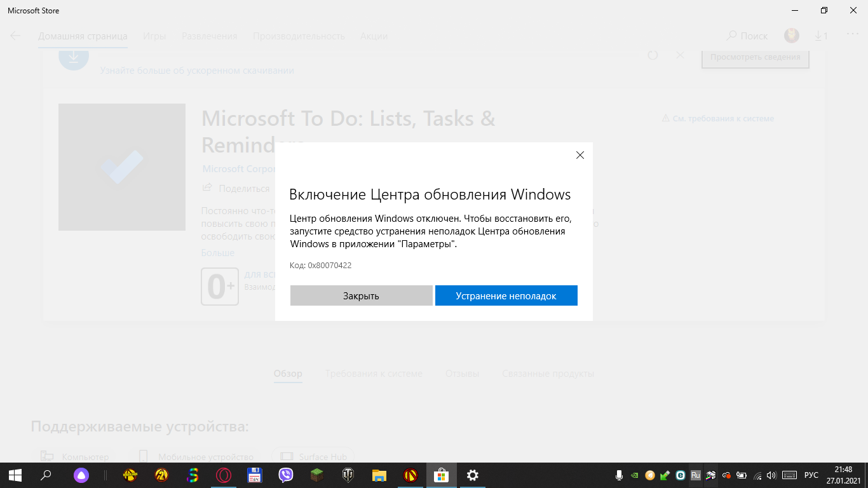Open the touch keyboard tray icon
Screen dimensions: 868x488
tap(789, 475)
